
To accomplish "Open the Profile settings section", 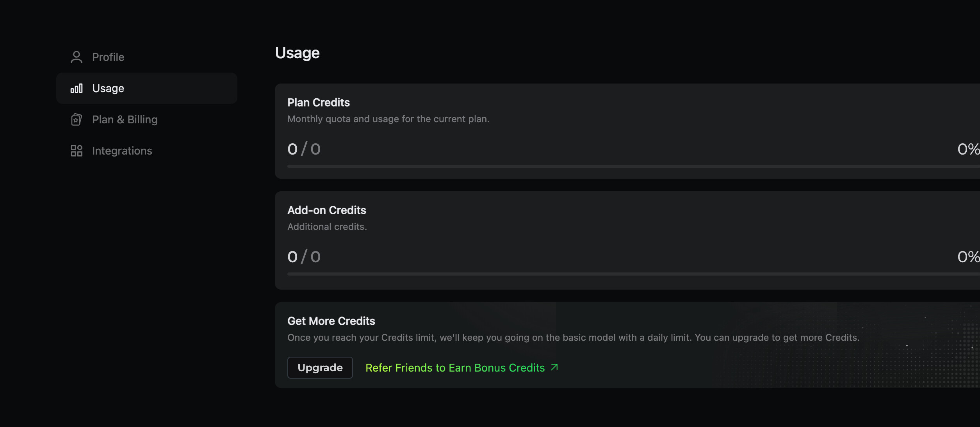I will tap(108, 57).
